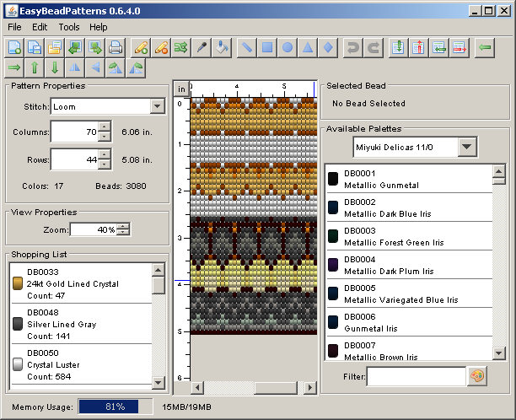Image resolution: width=516 pixels, height=420 pixels.
Task: Click the insert row icon with green down arrow
Action: point(398,48)
